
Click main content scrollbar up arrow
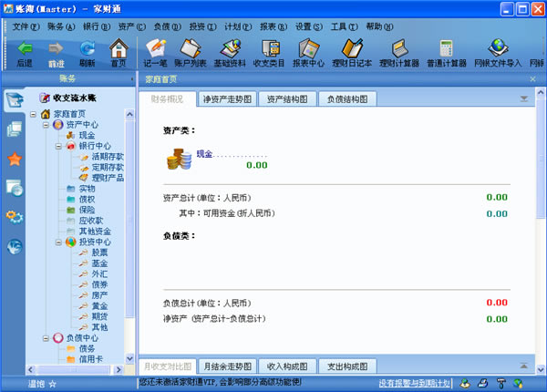541,92
